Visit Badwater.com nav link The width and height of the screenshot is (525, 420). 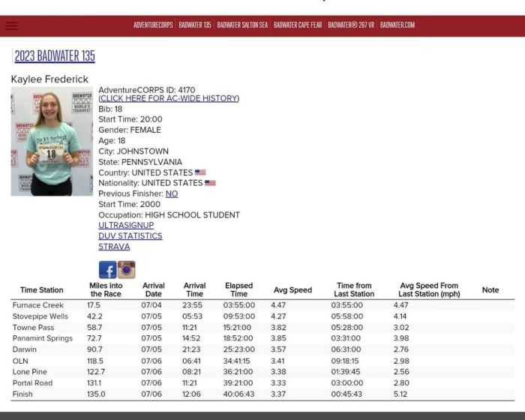[x=397, y=25]
